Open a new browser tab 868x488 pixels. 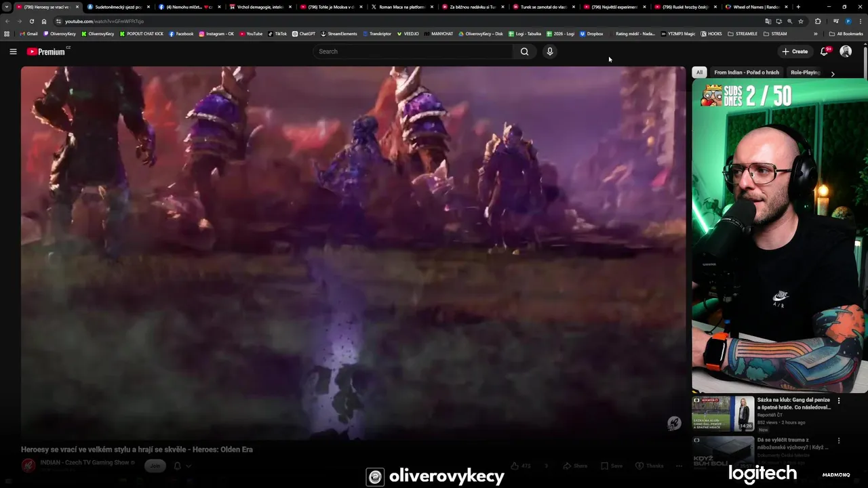798,7
